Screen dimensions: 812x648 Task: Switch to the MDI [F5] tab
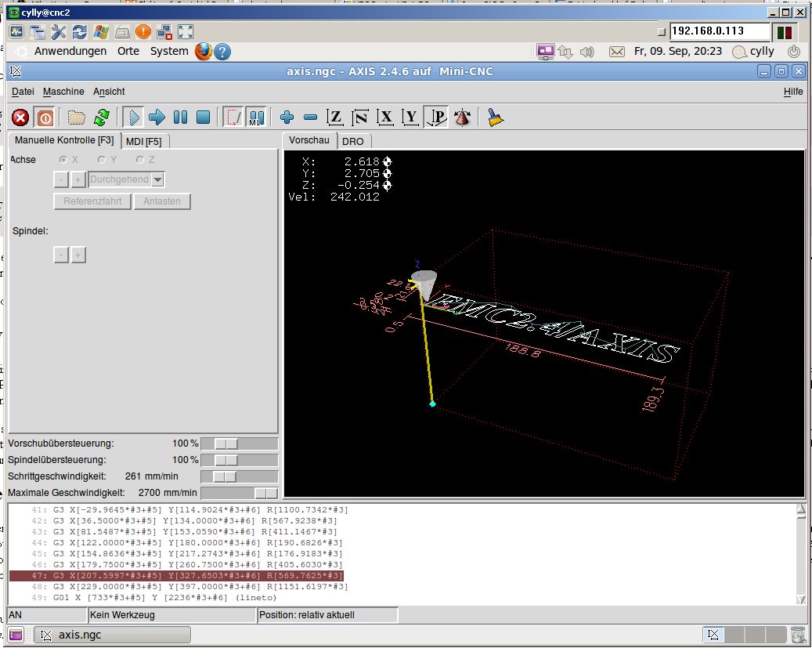click(x=143, y=142)
